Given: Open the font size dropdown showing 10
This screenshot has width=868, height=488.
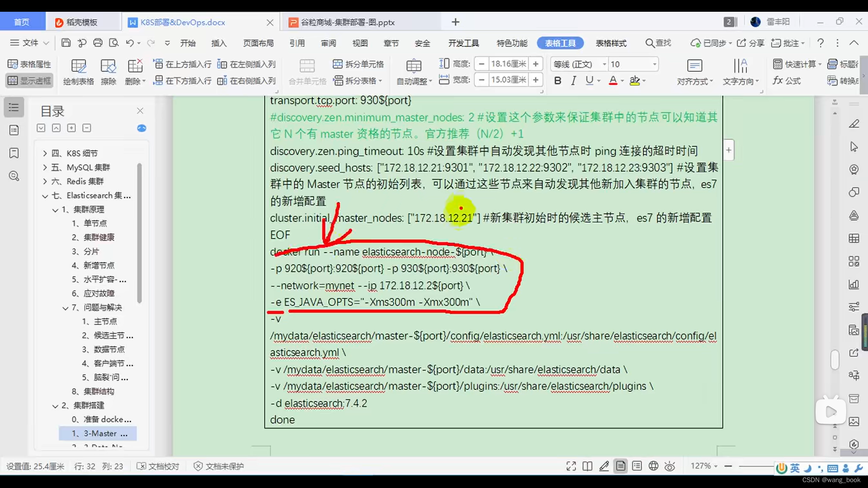Looking at the screenshot, I should coord(655,64).
